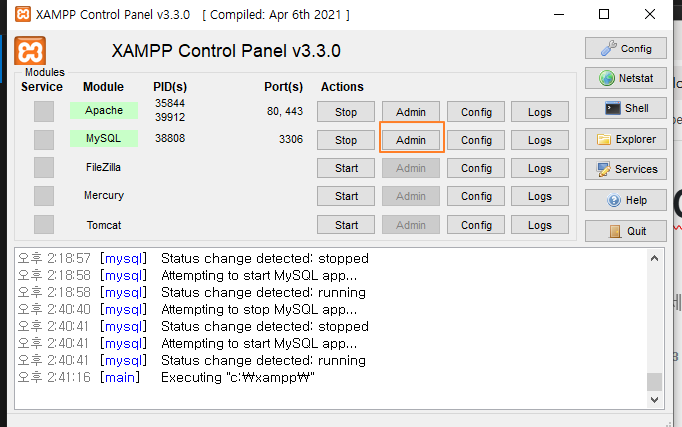The image size is (682, 427).
Task: Open the Mercury Logs menu
Action: pyautogui.click(x=540, y=197)
